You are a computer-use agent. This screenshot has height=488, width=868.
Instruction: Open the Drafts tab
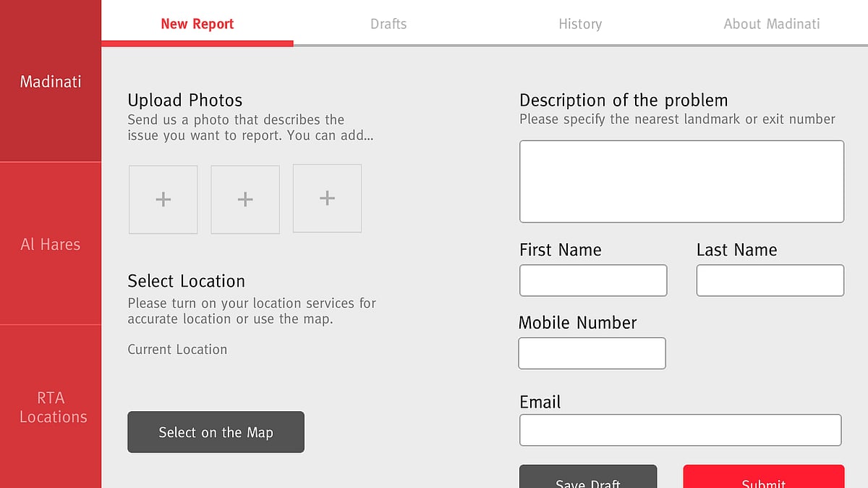[388, 23]
